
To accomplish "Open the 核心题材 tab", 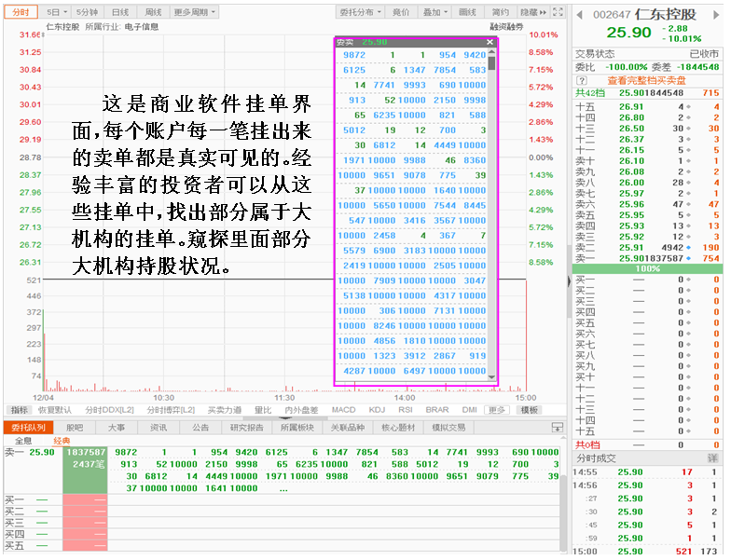I will coord(397,427).
